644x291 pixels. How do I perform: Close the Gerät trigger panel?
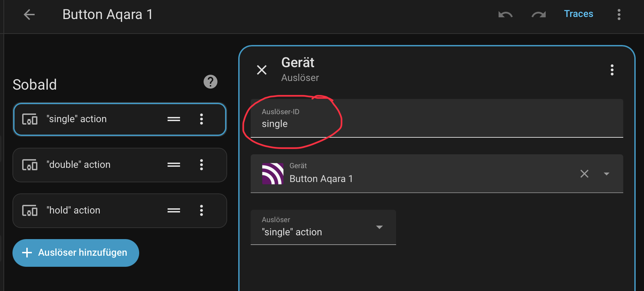click(x=262, y=70)
